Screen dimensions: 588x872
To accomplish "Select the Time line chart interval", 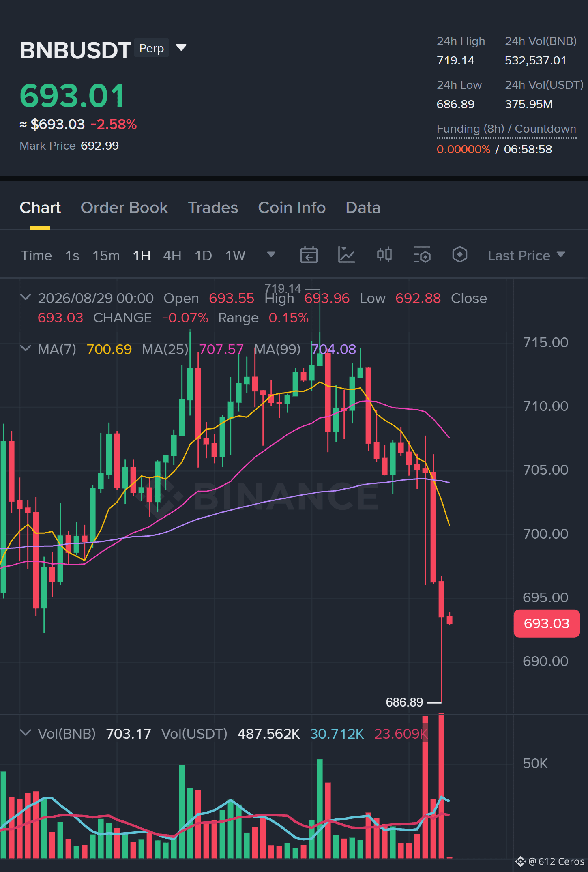I will [x=36, y=256].
